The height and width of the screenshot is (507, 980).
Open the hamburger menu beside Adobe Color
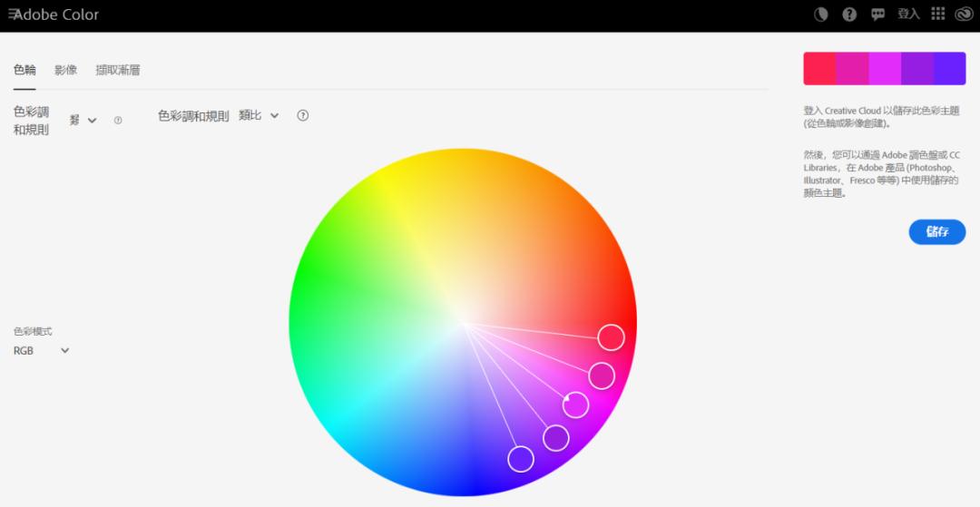(13, 15)
